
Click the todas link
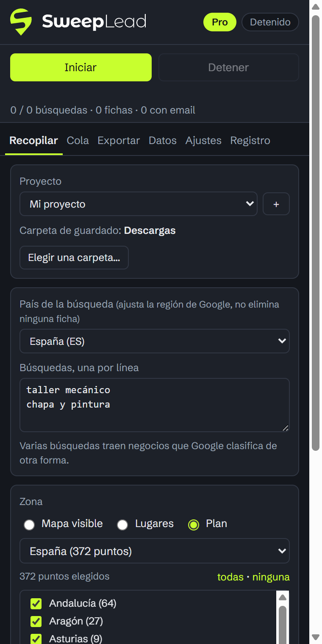tap(230, 577)
